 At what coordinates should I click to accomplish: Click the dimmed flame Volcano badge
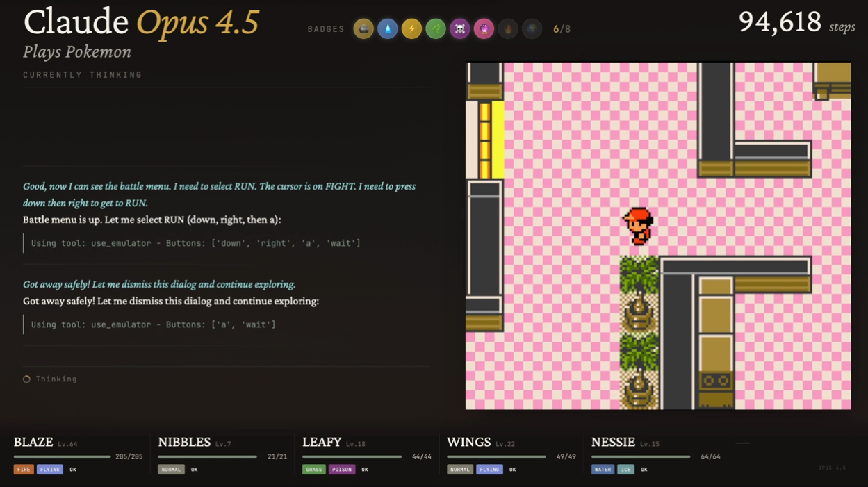tap(508, 28)
